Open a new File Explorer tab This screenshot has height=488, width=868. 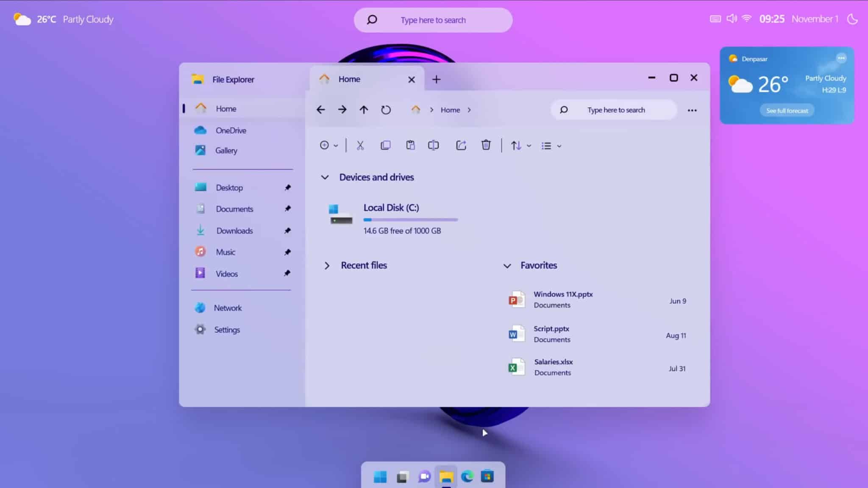pos(436,79)
